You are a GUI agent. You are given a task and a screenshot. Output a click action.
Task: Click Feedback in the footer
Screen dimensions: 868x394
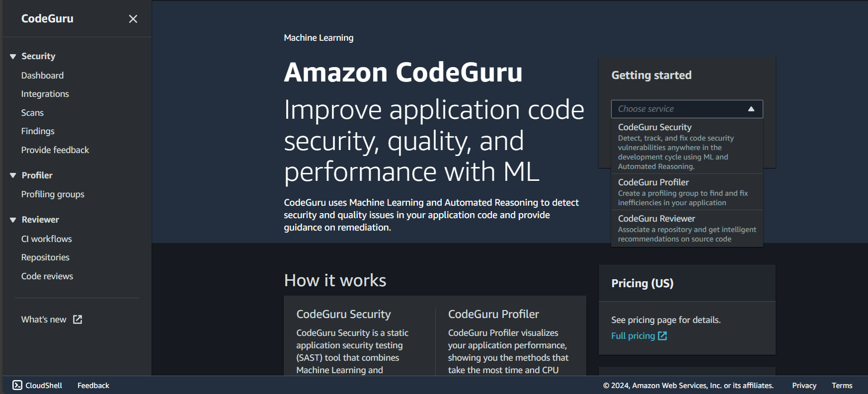coord(93,386)
